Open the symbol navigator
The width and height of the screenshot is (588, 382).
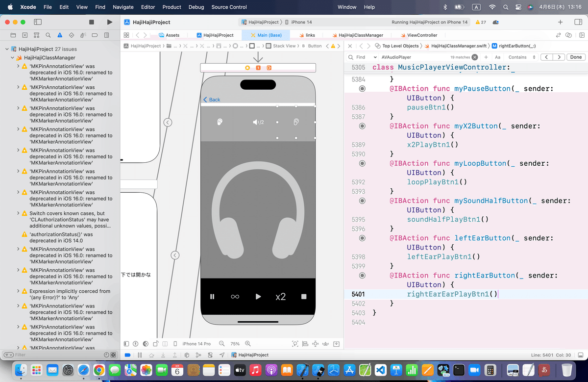37,35
